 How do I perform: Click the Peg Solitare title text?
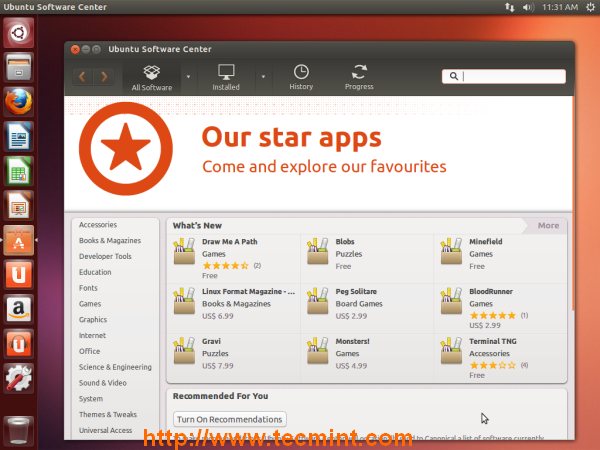[x=356, y=292]
